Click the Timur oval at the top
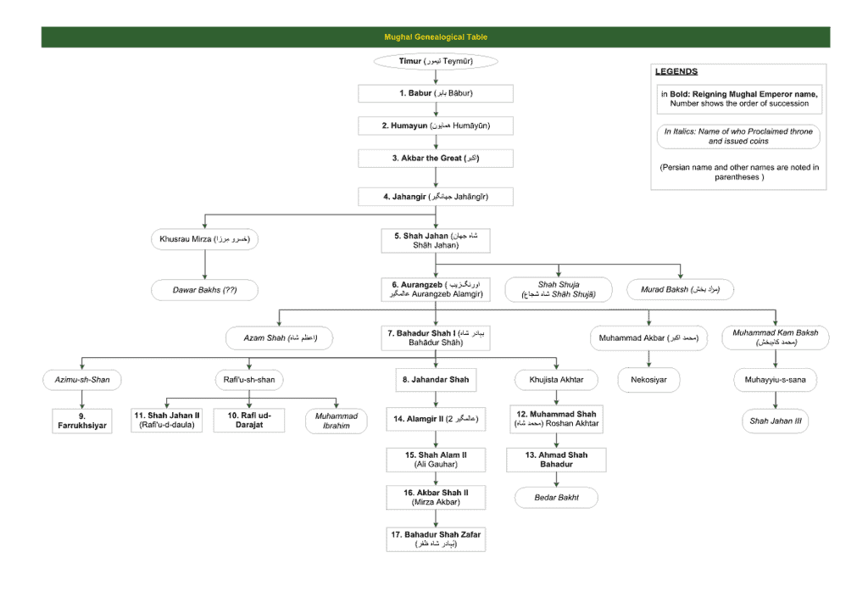Screen dimensions: 868x614 [436, 62]
